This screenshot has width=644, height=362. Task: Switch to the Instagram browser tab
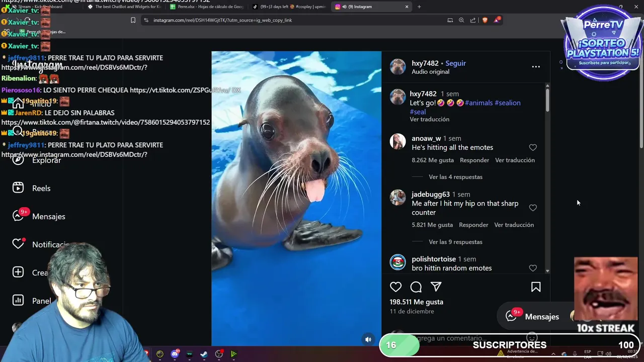pyautogui.click(x=372, y=7)
